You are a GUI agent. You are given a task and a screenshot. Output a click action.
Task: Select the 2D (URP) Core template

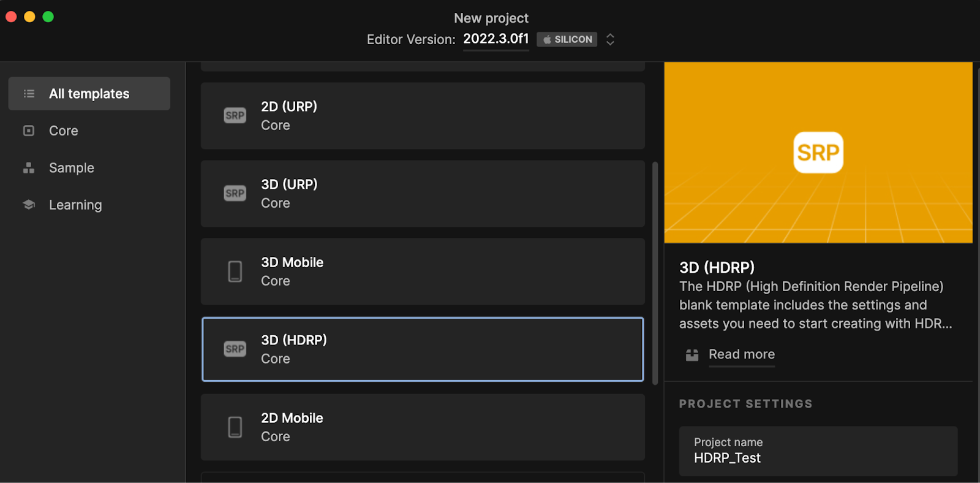point(423,116)
